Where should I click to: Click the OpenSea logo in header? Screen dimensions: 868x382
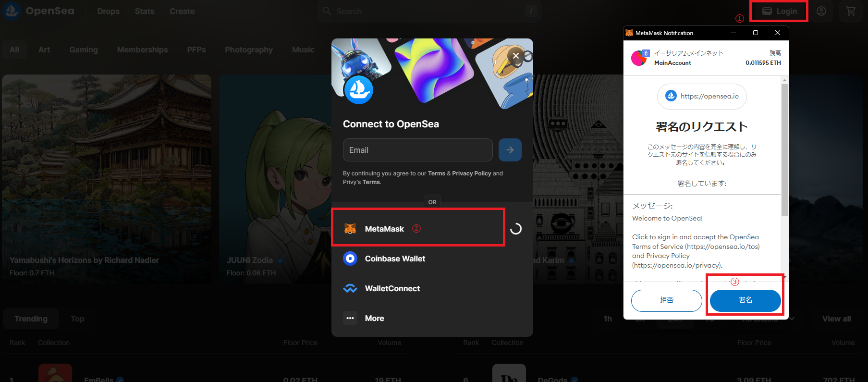pos(38,11)
